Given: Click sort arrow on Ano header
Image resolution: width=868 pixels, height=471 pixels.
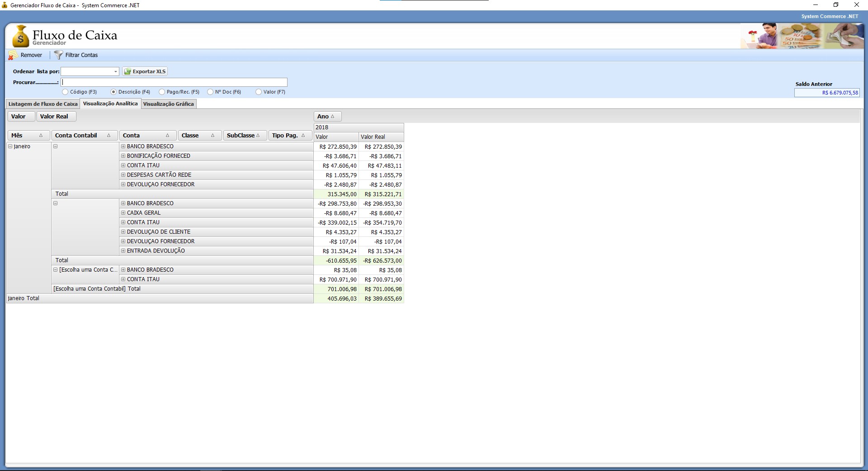Looking at the screenshot, I should pos(333,117).
